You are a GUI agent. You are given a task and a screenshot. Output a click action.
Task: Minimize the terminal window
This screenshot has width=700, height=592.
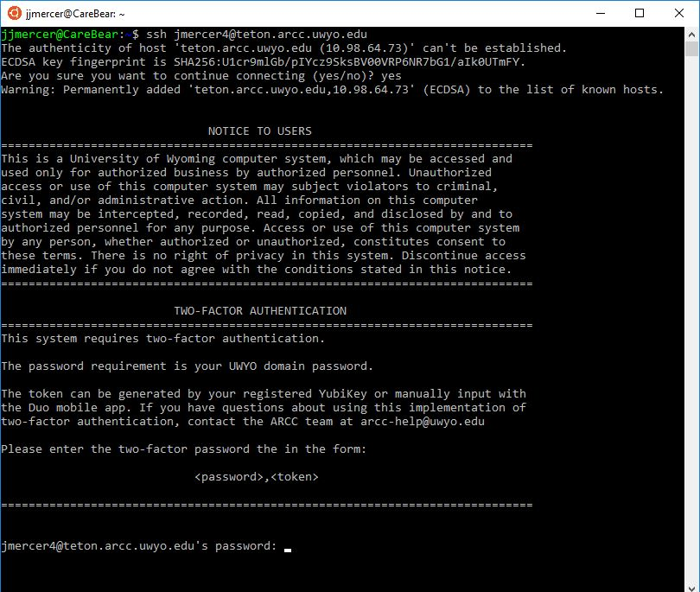(601, 13)
